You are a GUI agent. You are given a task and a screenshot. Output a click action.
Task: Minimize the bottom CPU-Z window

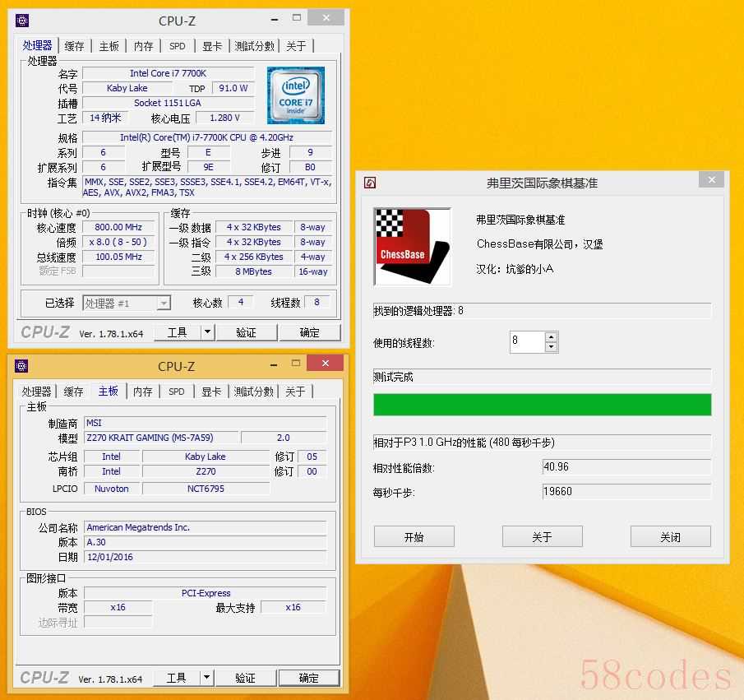point(273,364)
